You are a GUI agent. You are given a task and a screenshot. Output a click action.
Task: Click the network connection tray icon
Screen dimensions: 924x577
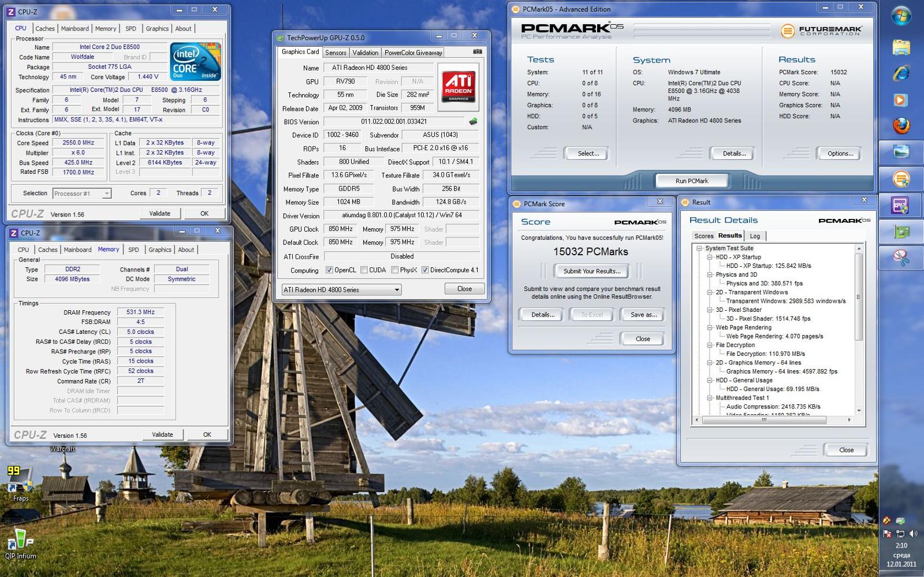pos(900,534)
